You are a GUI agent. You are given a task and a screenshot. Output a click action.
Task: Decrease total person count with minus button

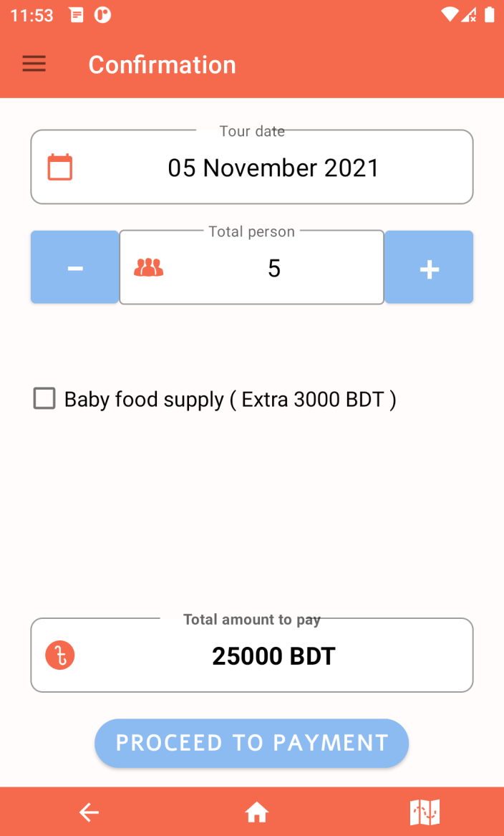click(74, 266)
